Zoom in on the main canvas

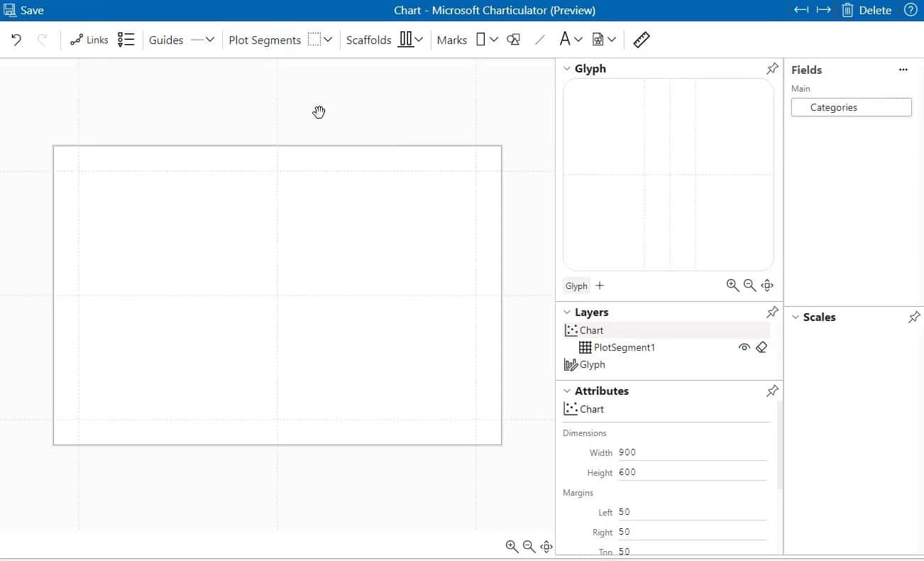[512, 546]
